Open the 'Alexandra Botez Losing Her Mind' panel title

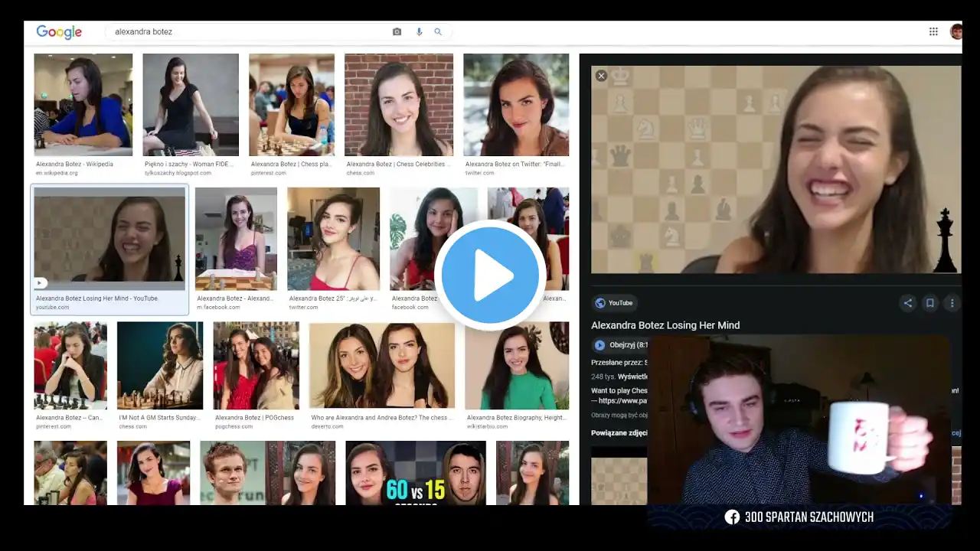(665, 325)
